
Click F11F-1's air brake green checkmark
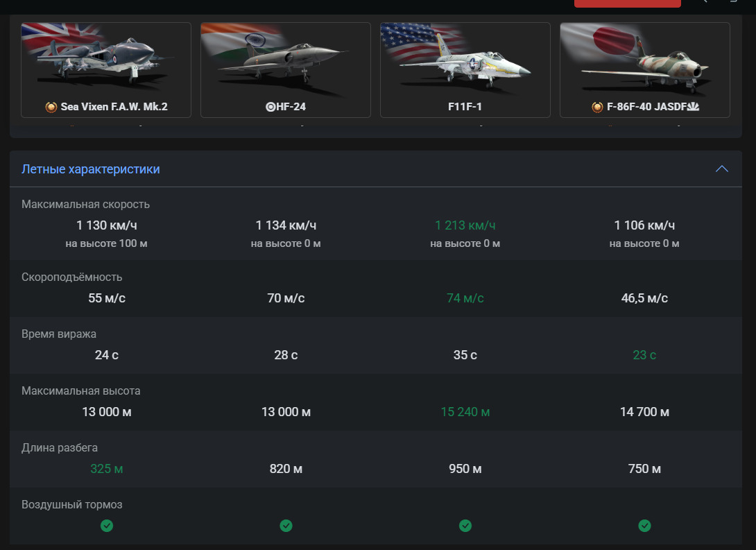pos(465,526)
